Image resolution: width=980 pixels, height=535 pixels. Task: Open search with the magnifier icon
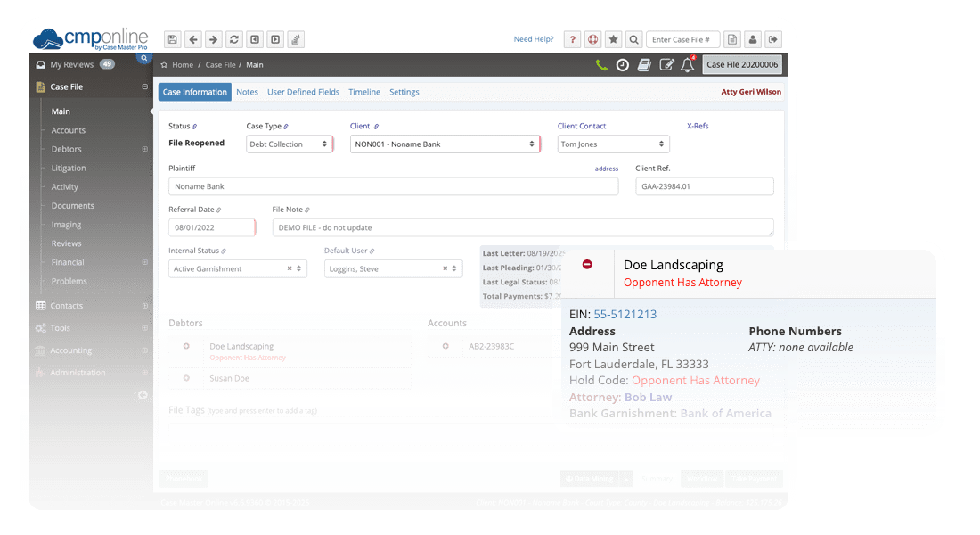point(633,39)
